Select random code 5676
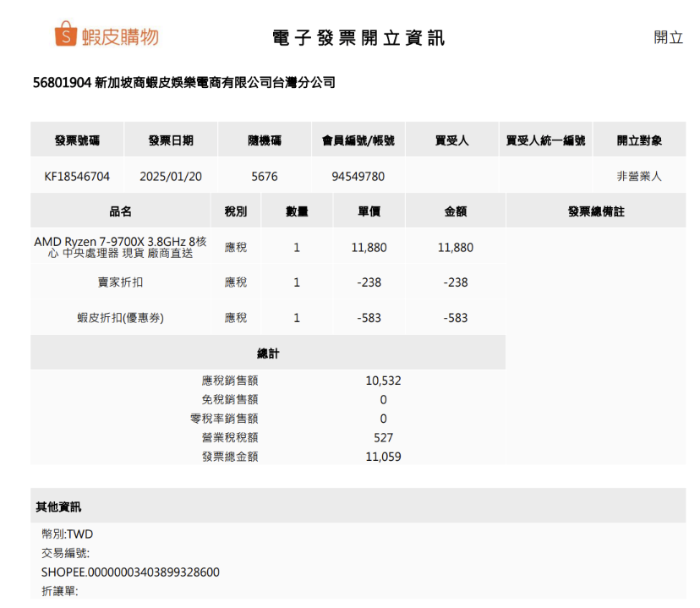The height and width of the screenshot is (608, 700). click(x=265, y=177)
